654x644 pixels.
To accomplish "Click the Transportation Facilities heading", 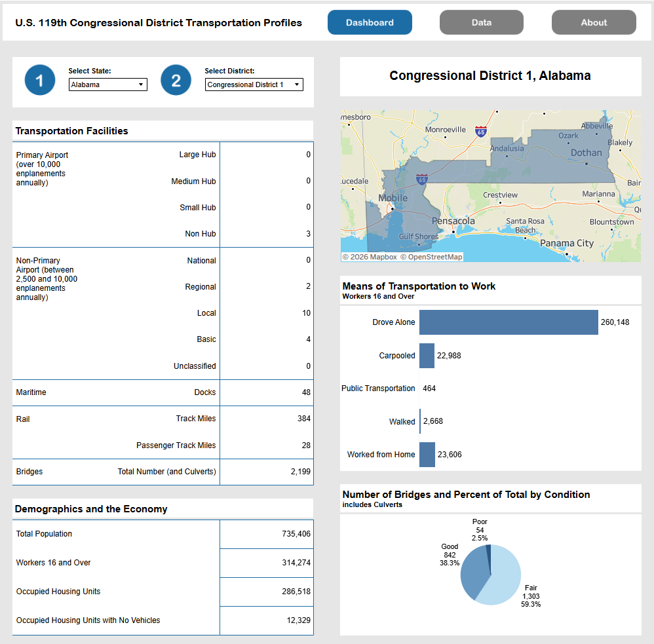I will (71, 131).
